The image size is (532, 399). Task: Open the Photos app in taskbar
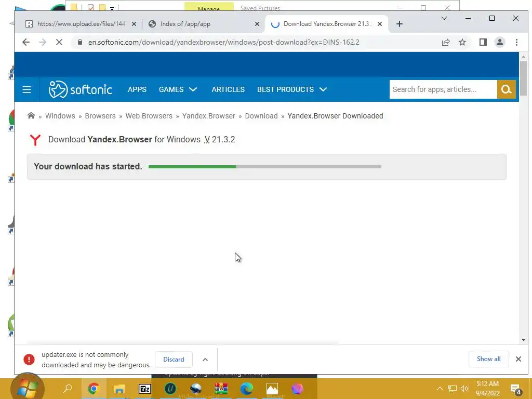[272, 389]
